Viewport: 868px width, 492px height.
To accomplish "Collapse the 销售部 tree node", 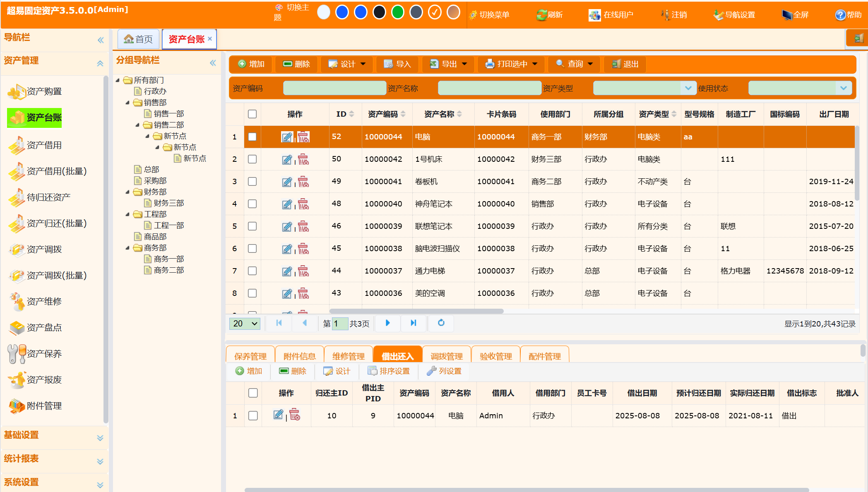I will pyautogui.click(x=127, y=103).
